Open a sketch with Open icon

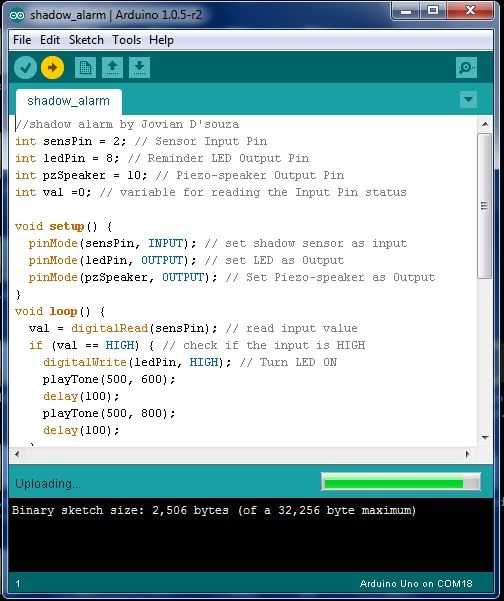coord(112,68)
